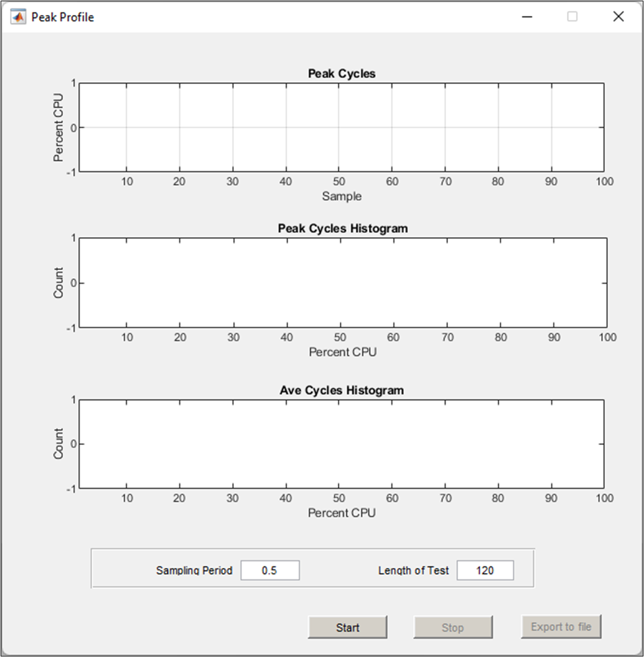644x657 pixels.
Task: Select the Ave Cycles Histogram title text
Action: pos(342,391)
